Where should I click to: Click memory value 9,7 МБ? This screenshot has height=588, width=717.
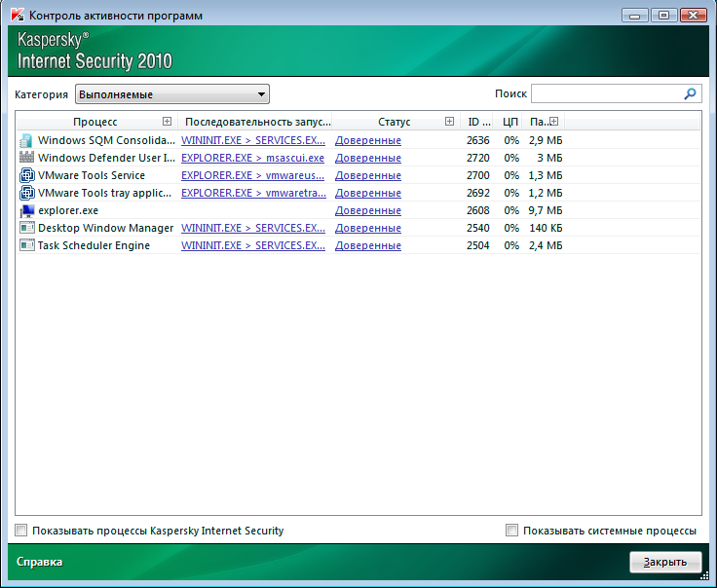tap(546, 210)
